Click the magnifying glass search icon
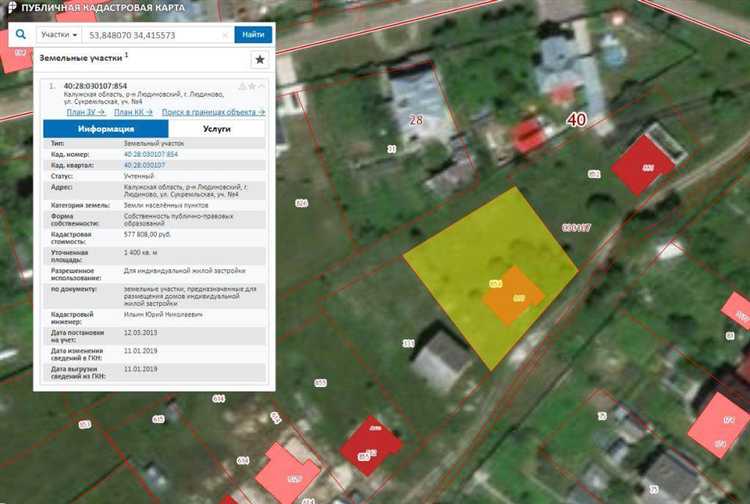Image resolution: width=750 pixels, height=504 pixels. click(x=20, y=33)
